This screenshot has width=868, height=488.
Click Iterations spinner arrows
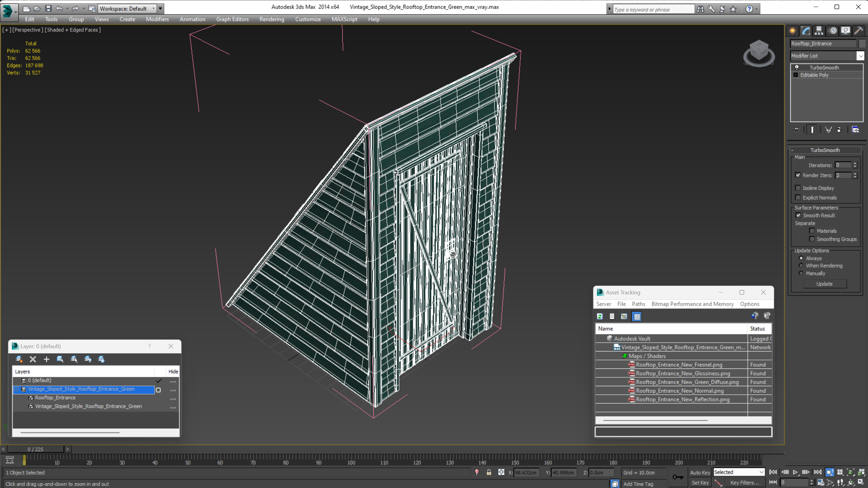coord(855,165)
